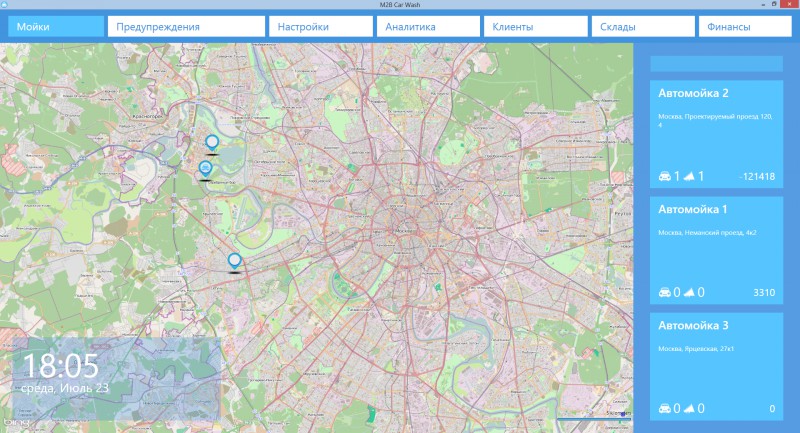Screen dimensions: 800x433
Task: Click the southernmost car wash map pin
Action: click(234, 261)
